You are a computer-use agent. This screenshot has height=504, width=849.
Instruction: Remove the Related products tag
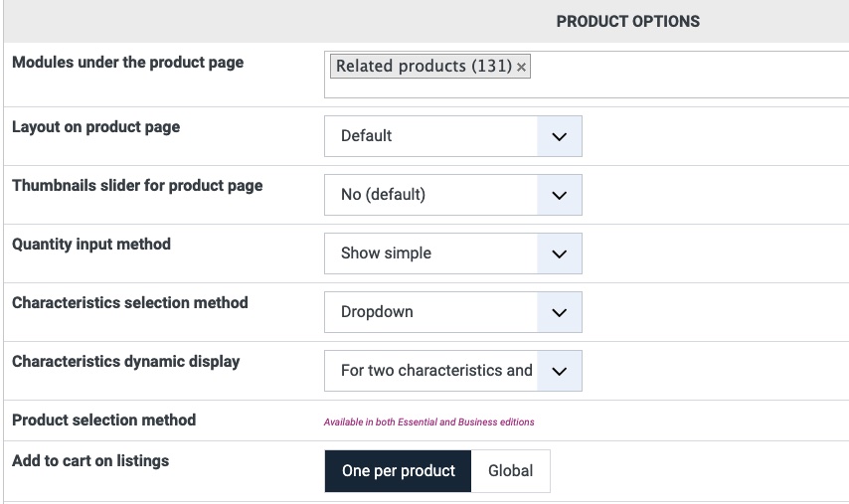[x=522, y=68]
